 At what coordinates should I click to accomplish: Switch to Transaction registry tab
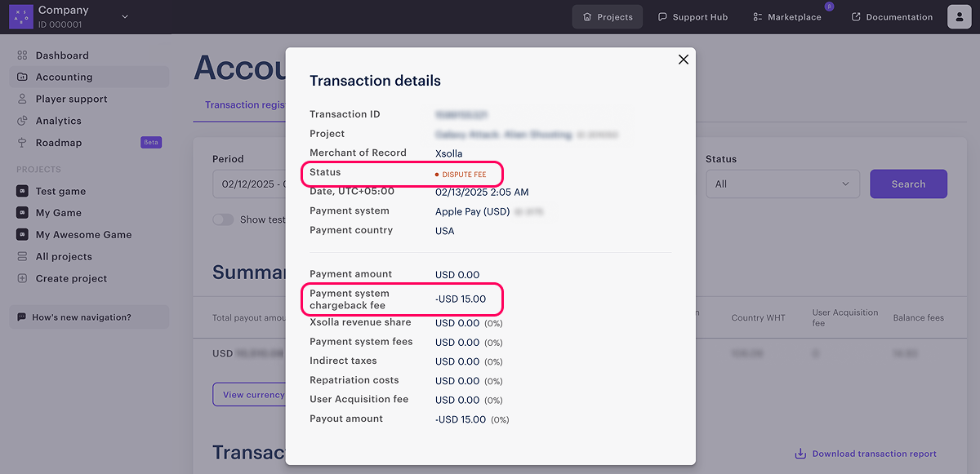(x=243, y=105)
